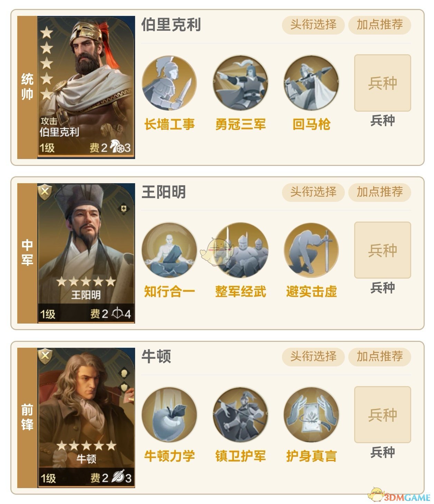Choose the 兵种 slot for 伯里克利

[x=383, y=83]
